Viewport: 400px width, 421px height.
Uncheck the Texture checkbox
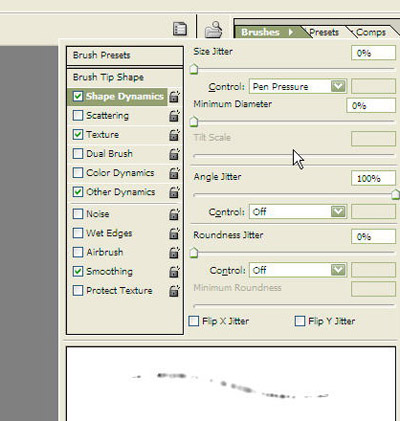click(78, 134)
